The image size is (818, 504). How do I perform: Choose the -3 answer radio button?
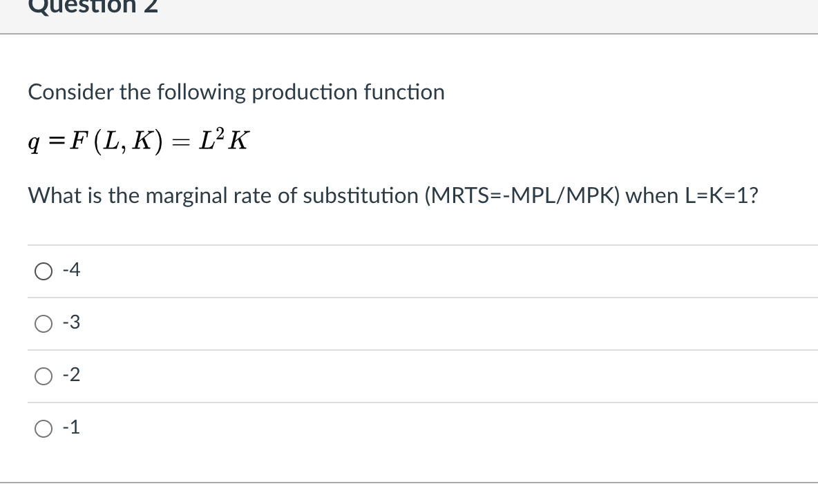pos(43,324)
